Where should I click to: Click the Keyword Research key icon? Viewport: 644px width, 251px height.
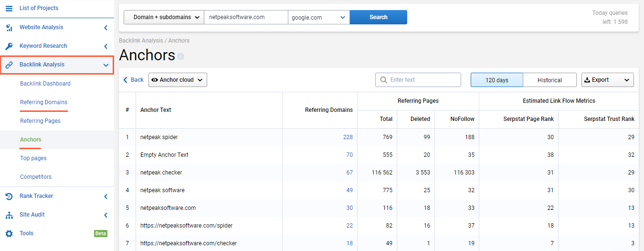pos(9,46)
